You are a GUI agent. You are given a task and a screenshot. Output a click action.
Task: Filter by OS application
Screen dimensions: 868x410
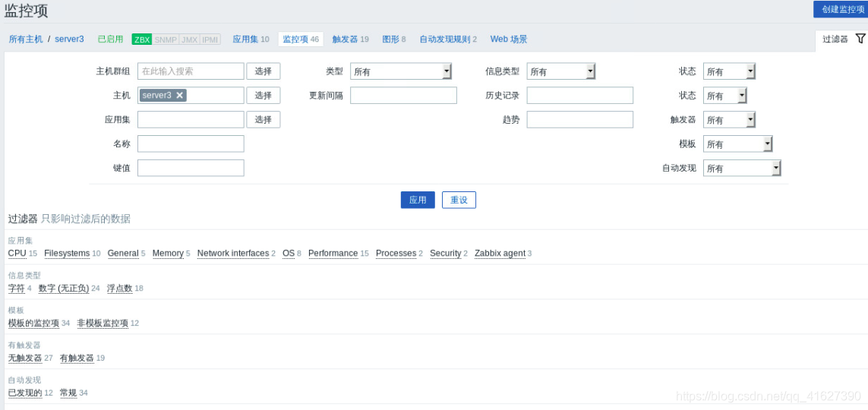point(289,254)
